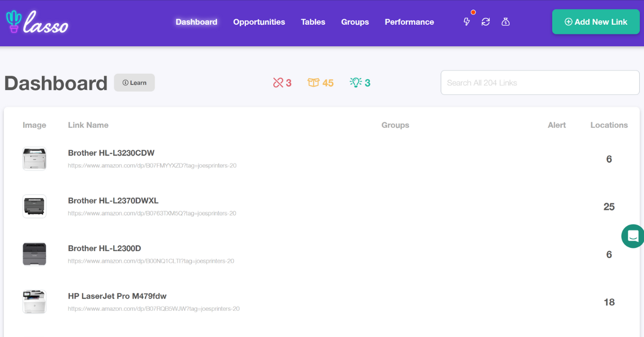Open the Brother HL-L3230CDW link
Image resolution: width=644 pixels, height=337 pixels.
coord(111,153)
